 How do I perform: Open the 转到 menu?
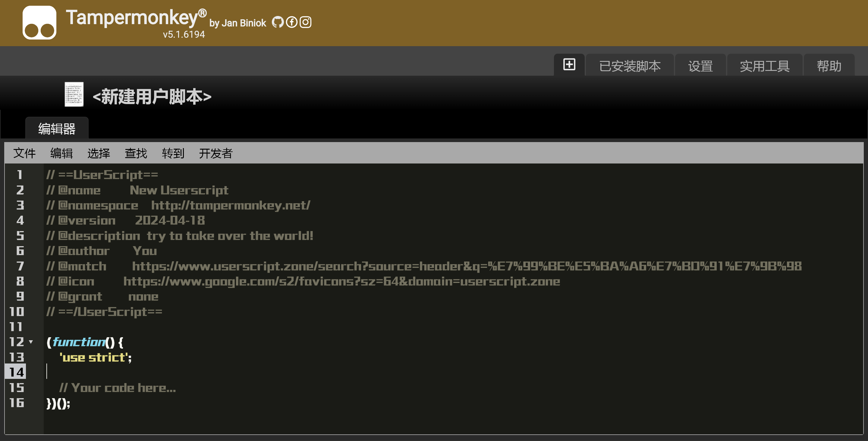[x=173, y=154]
